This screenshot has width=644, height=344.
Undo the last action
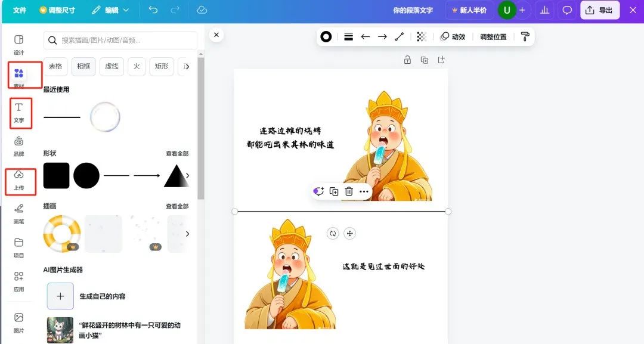tap(153, 10)
